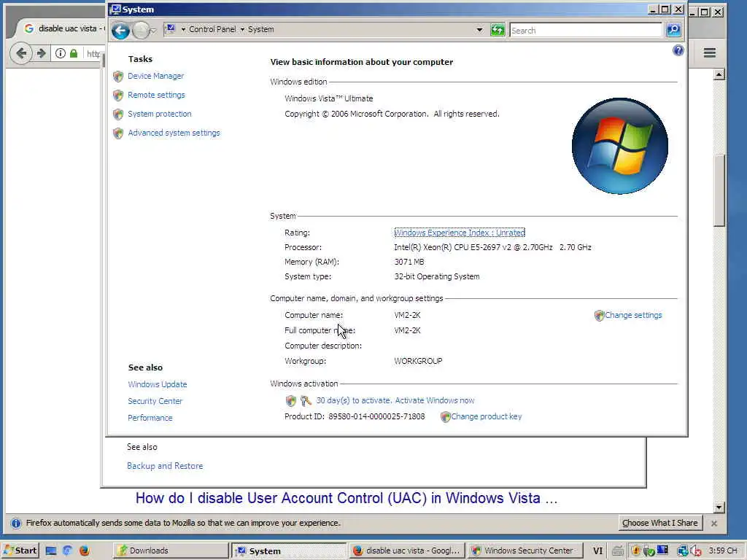This screenshot has height=560, width=747.
Task: Click Show Desktop quick launch icon
Action: (x=50, y=551)
